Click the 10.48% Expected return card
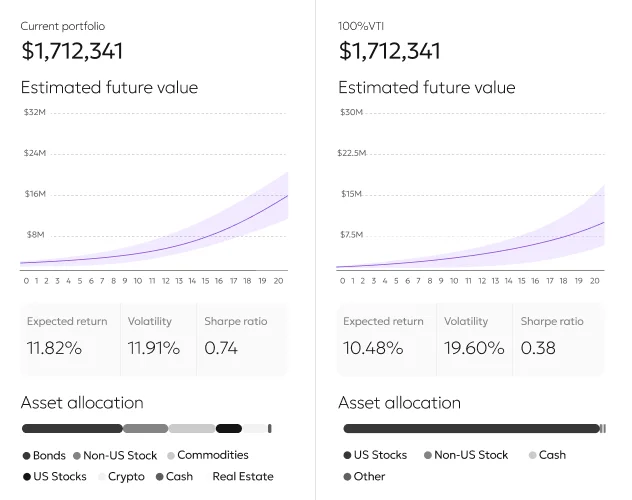 (x=386, y=337)
